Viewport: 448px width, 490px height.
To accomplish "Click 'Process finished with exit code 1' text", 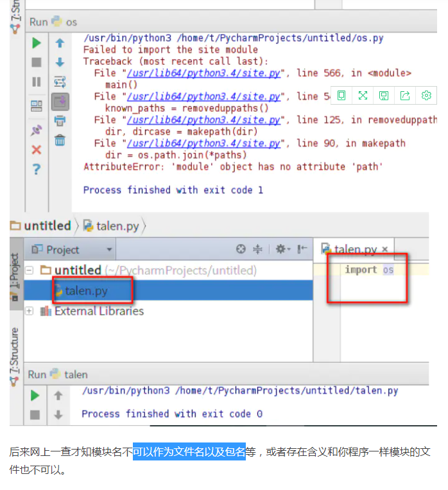I will (x=173, y=190).
